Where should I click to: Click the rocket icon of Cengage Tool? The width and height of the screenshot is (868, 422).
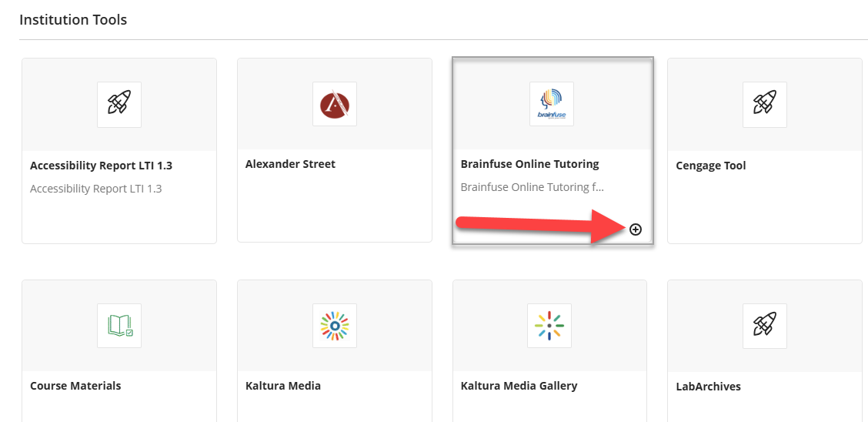[x=764, y=105]
